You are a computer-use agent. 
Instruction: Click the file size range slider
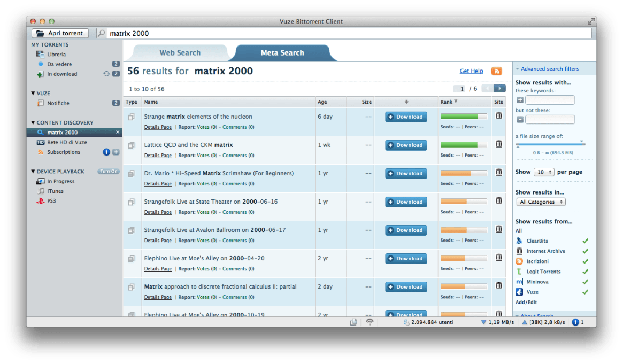[x=550, y=144]
